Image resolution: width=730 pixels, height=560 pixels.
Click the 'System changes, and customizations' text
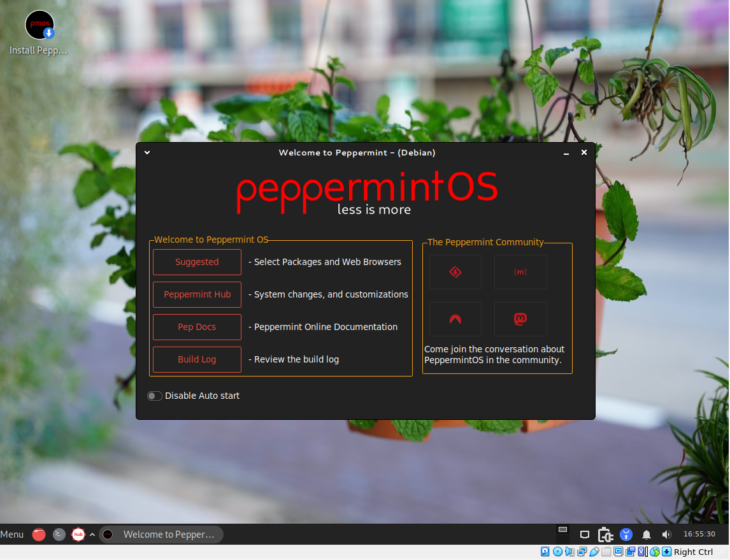(331, 295)
